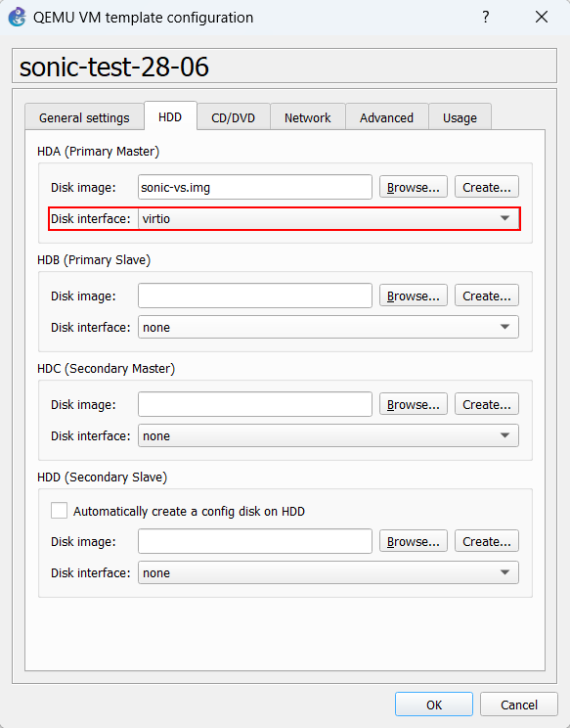Confirm the configuration with OK

(x=434, y=705)
